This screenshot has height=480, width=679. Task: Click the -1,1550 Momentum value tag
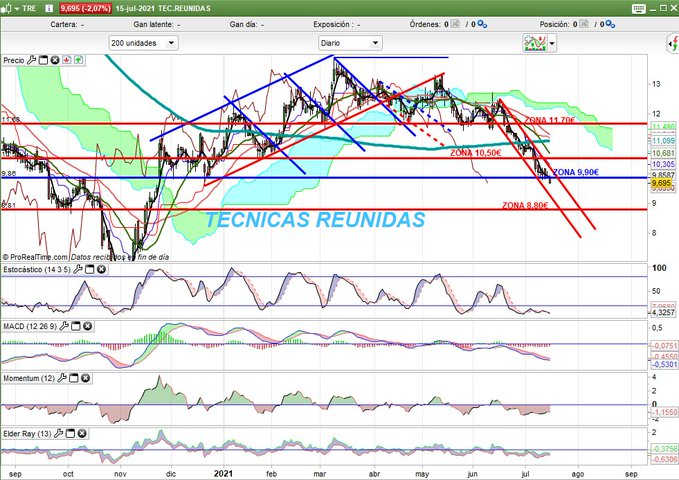tap(664, 412)
